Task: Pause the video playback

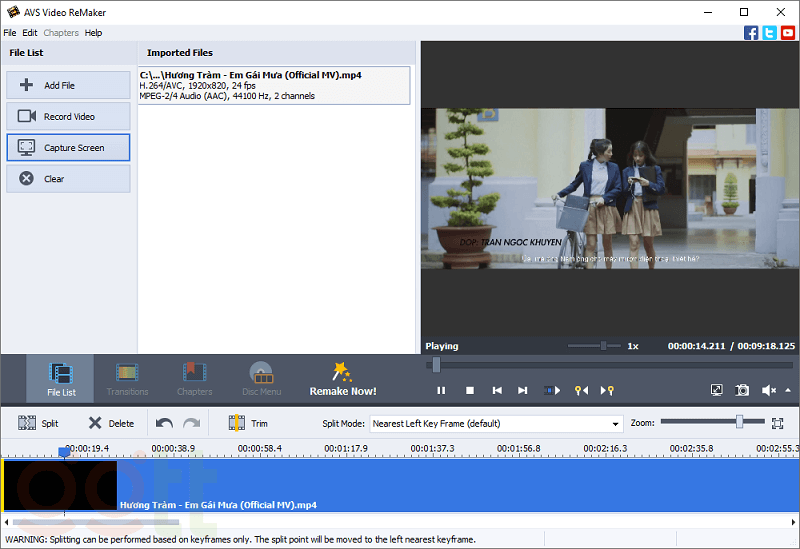Action: pyautogui.click(x=440, y=390)
